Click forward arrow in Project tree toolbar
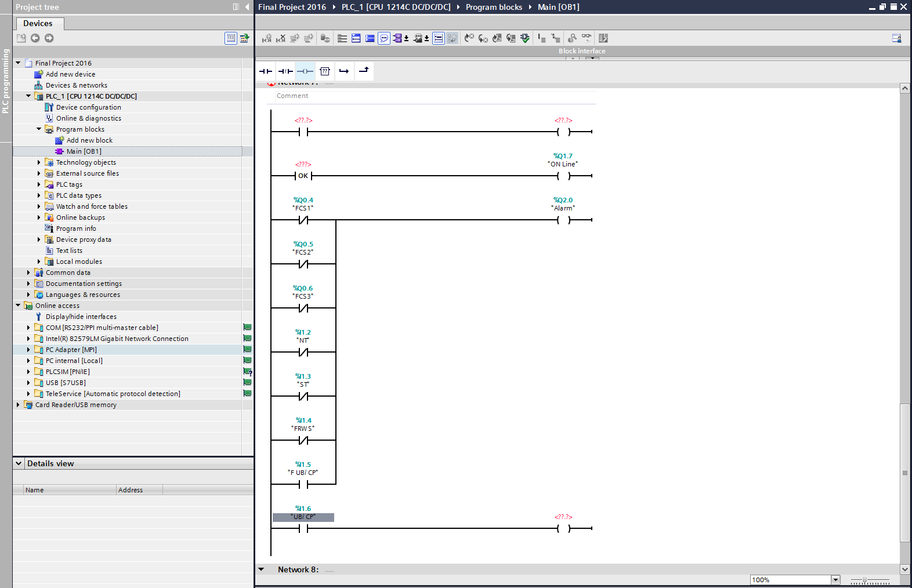 (49, 38)
